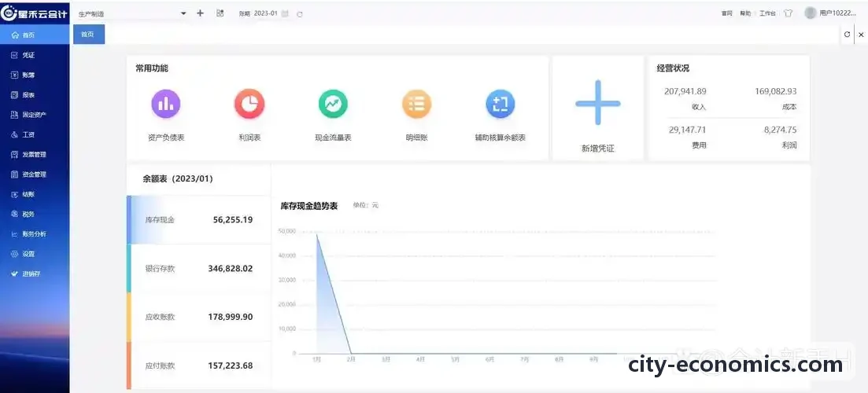Open the calendar icon next to 2023-01

click(285, 14)
